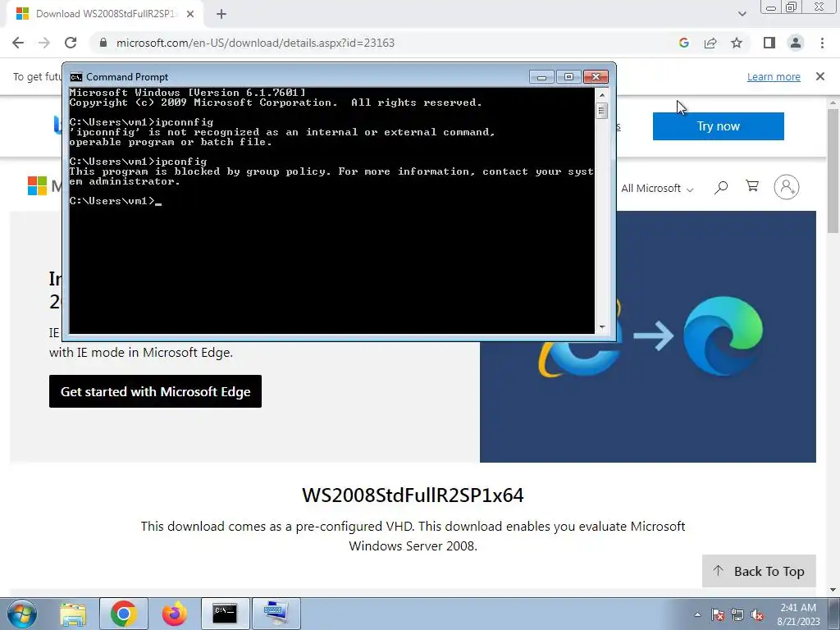Screen dimensions: 840x630
Task: Open the network tray icon
Action: [737, 615]
